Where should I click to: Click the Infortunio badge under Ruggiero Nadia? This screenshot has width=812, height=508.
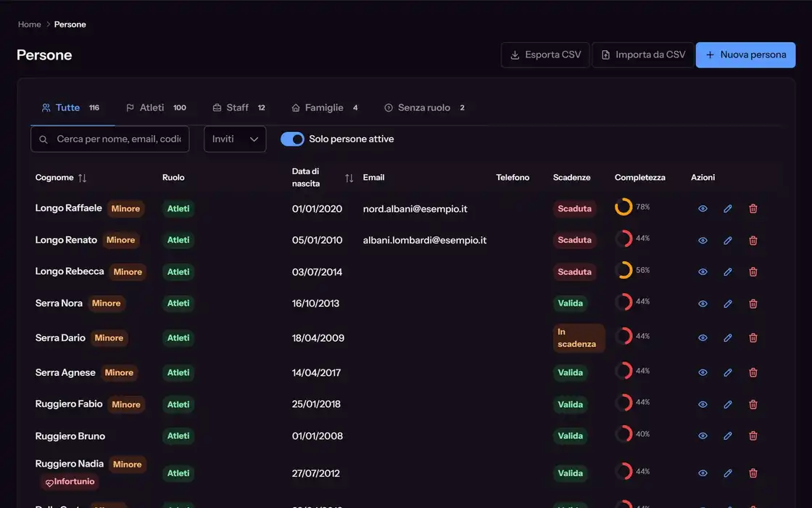(70, 482)
